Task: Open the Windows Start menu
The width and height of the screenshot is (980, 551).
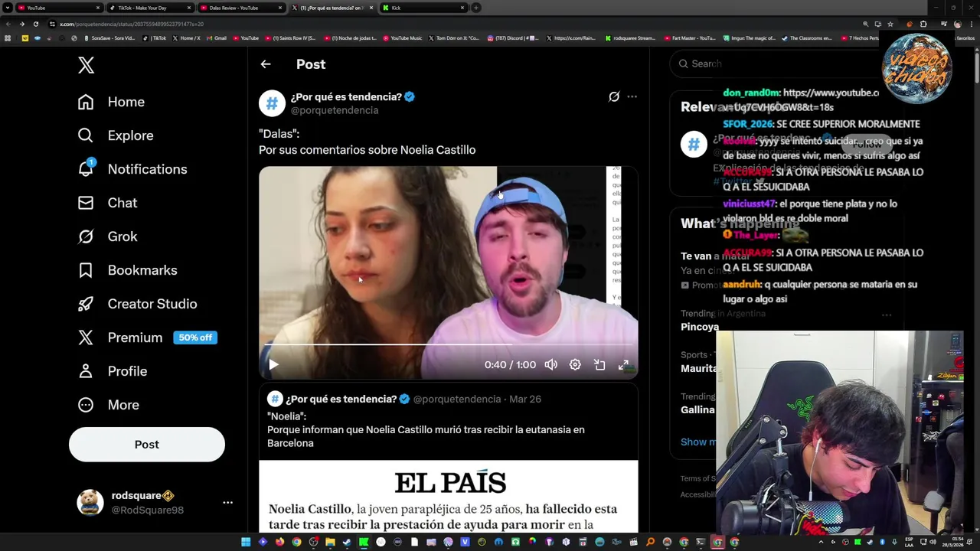Action: point(246,542)
